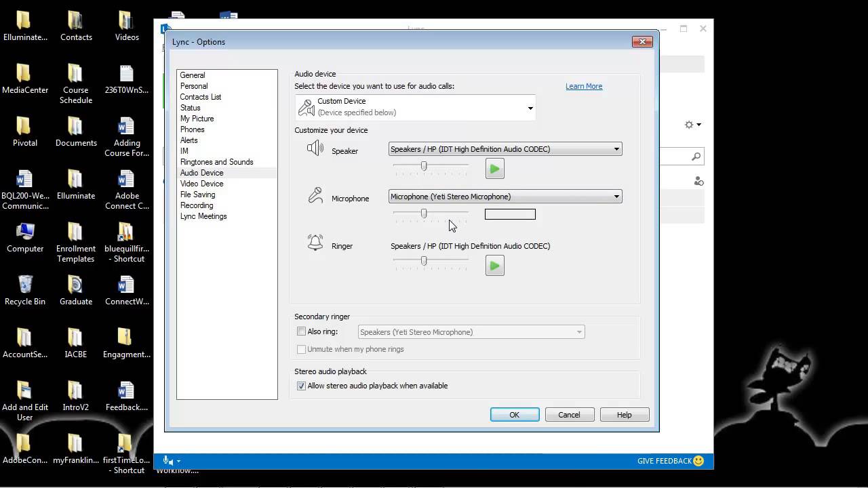Open the Graduate desktop folder
Screen dimensions: 868x488
(76, 291)
